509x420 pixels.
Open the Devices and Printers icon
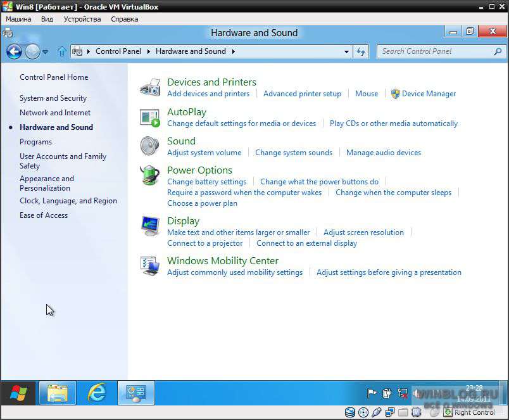(150, 87)
